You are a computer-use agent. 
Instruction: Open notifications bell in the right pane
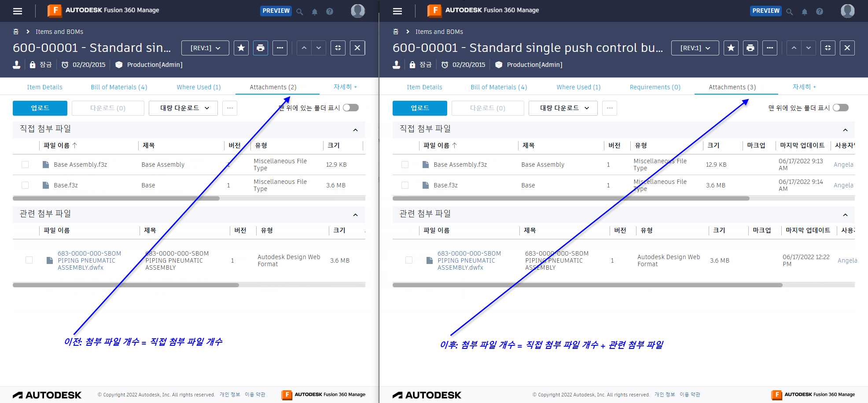click(805, 12)
